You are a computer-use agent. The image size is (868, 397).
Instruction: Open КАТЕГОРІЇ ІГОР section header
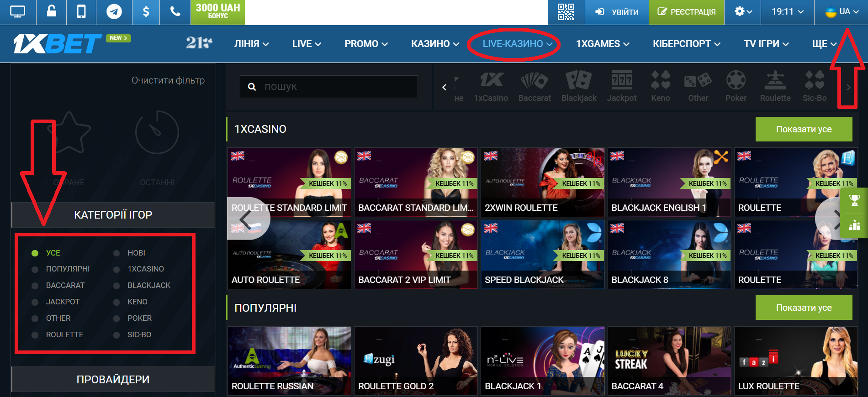113,215
